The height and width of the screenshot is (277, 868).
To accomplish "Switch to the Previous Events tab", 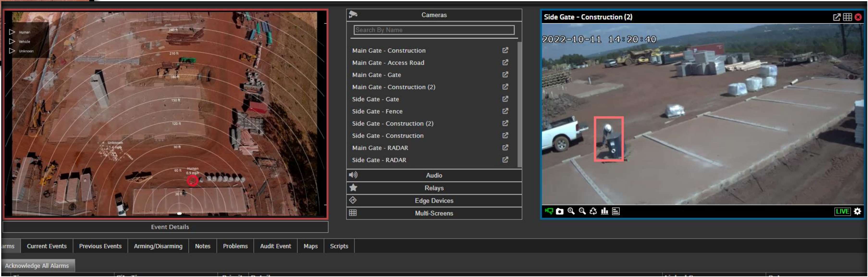I will pos(100,246).
